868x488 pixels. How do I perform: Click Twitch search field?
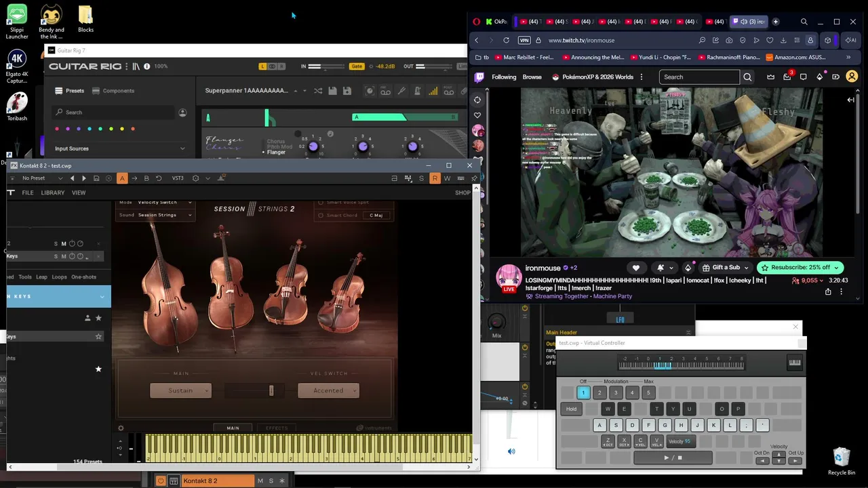tap(699, 77)
